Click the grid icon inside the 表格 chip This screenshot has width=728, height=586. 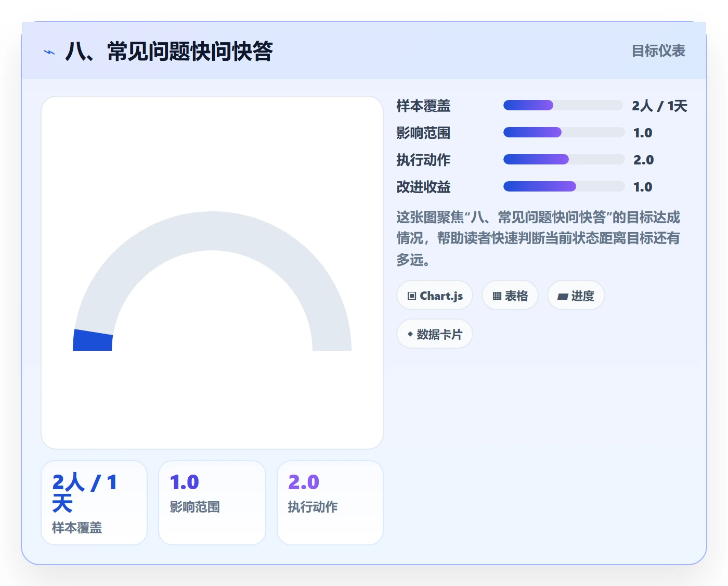pos(497,296)
